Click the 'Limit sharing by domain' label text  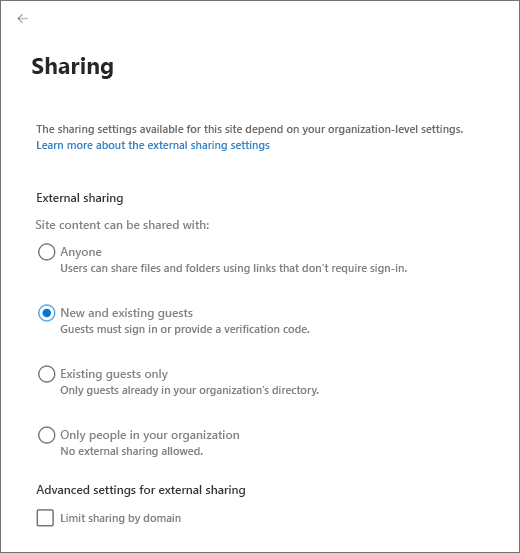(120, 518)
